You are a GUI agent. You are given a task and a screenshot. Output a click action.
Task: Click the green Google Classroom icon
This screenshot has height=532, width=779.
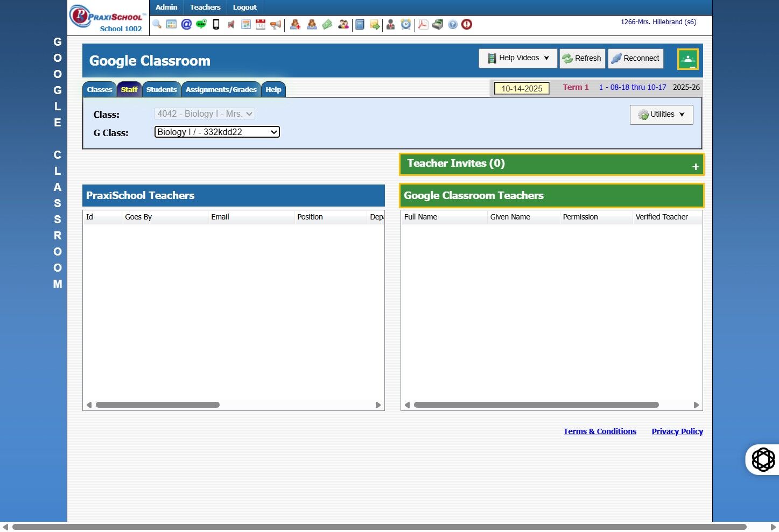[x=688, y=59]
